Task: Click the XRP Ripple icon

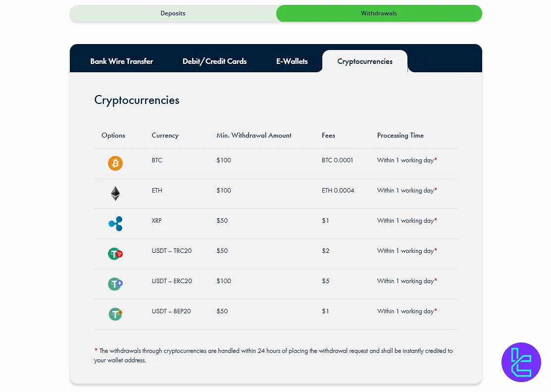Action: click(x=115, y=224)
